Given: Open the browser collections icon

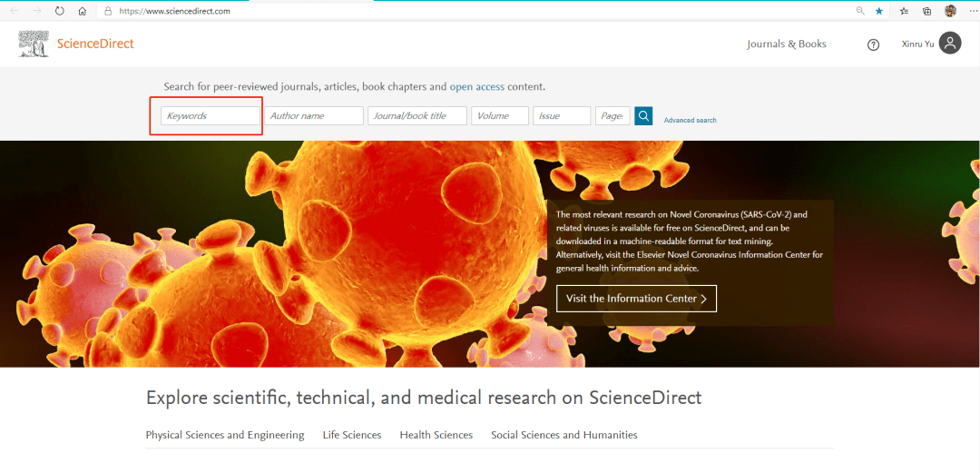Looking at the screenshot, I should click(x=926, y=11).
